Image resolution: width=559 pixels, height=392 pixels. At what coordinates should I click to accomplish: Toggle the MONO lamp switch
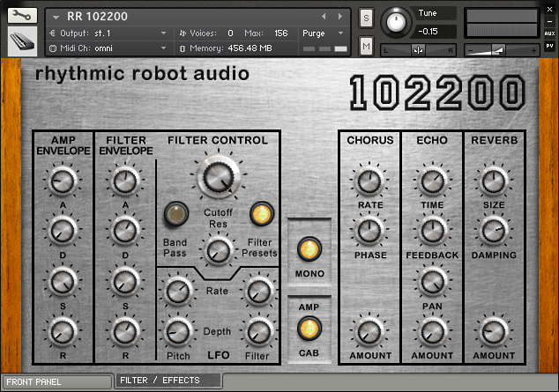pyautogui.click(x=309, y=249)
